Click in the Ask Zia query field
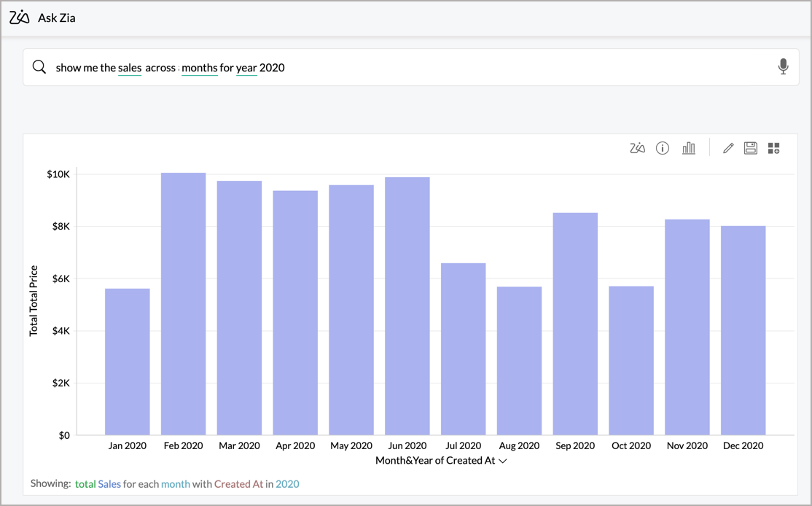 (x=510, y=67)
